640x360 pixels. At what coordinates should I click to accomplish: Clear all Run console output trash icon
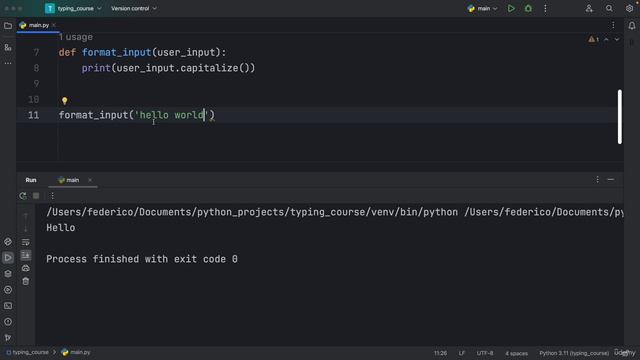(x=26, y=281)
